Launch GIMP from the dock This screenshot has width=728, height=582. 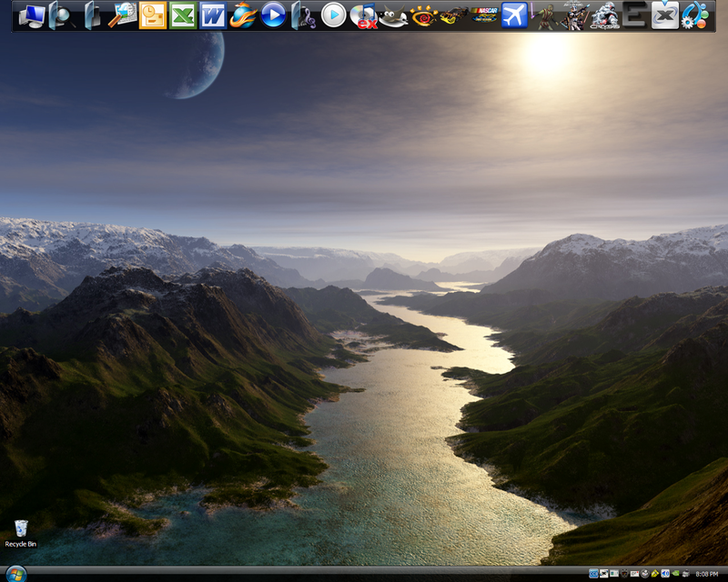[x=393, y=17]
